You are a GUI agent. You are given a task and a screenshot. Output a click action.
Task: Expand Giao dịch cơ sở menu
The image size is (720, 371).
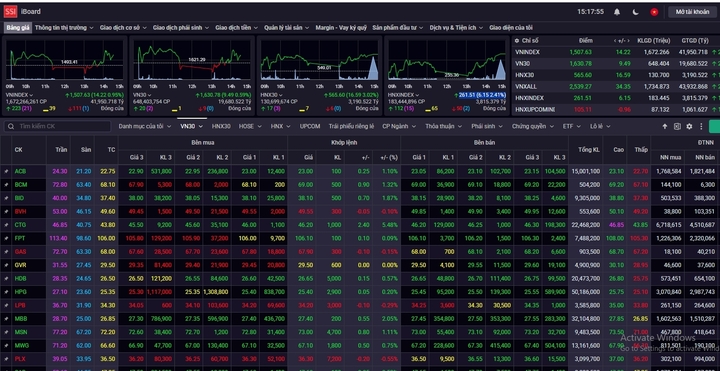[123, 28]
